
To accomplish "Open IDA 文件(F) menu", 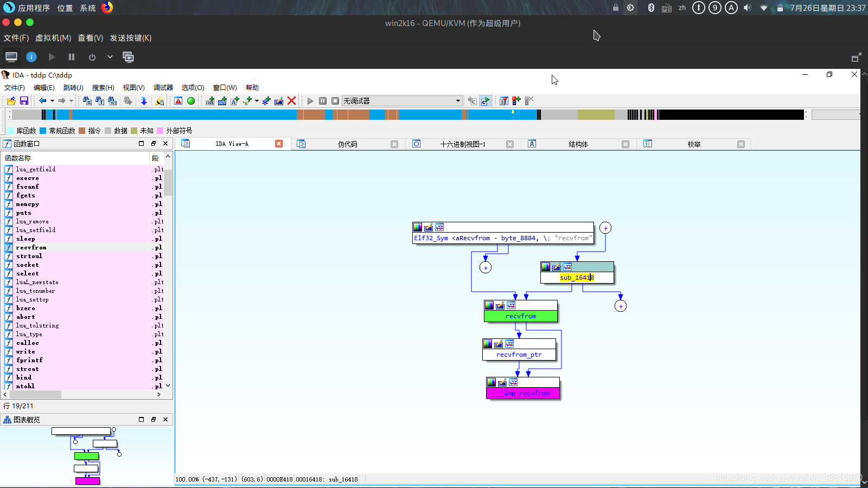I will point(15,87).
